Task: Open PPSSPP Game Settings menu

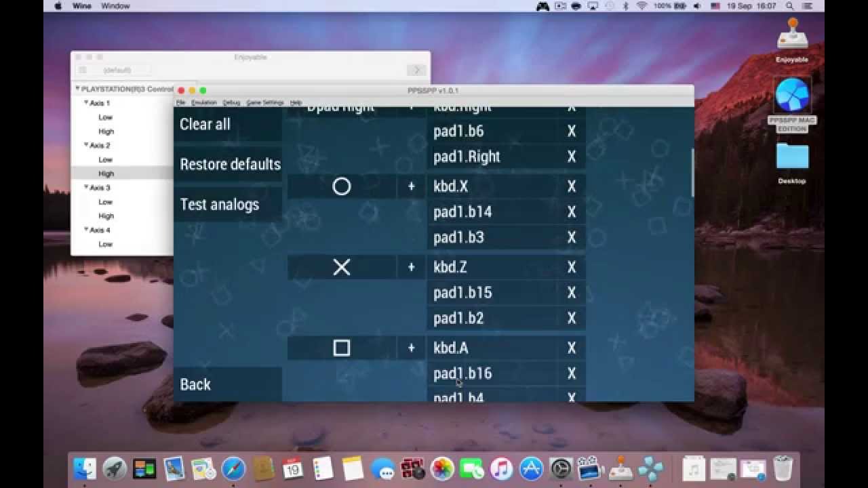Action: (x=264, y=102)
